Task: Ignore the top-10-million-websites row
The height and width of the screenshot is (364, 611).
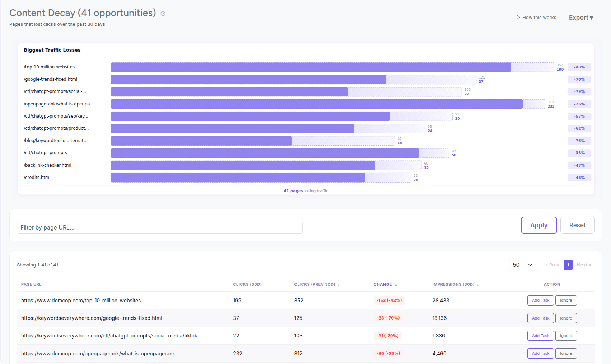Action: [x=566, y=300]
